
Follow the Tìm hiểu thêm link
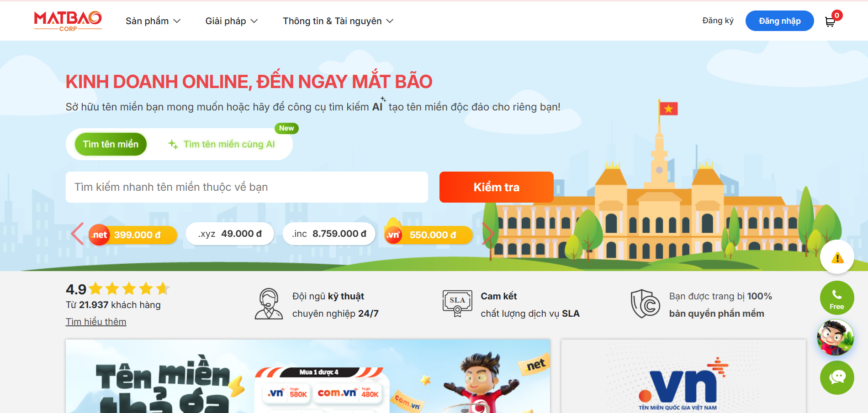click(x=96, y=322)
